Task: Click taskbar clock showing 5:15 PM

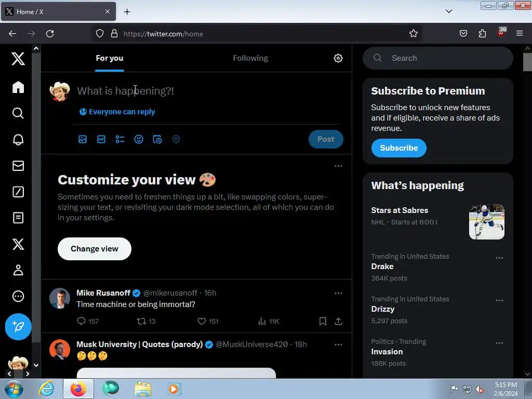Action: (506, 389)
